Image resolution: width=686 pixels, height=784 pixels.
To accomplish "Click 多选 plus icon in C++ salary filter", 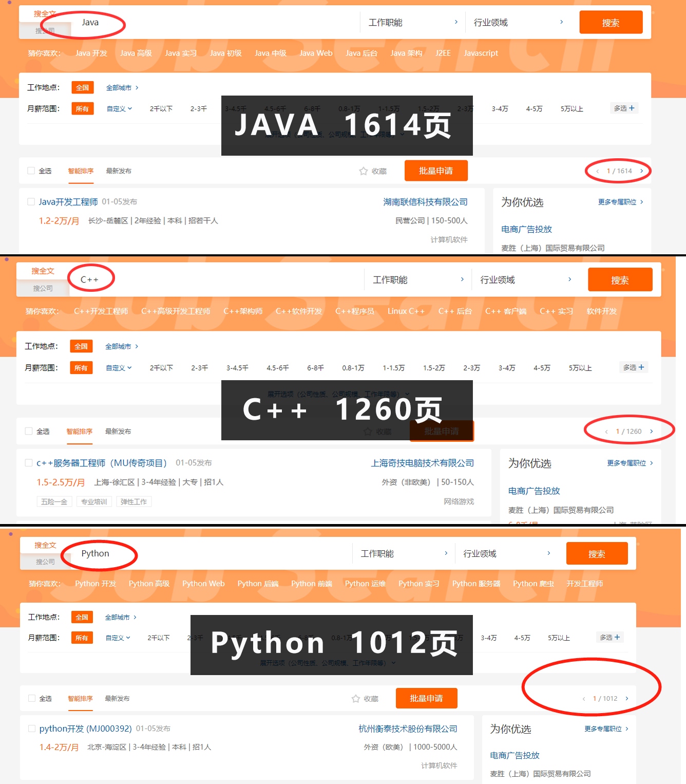I will (641, 367).
